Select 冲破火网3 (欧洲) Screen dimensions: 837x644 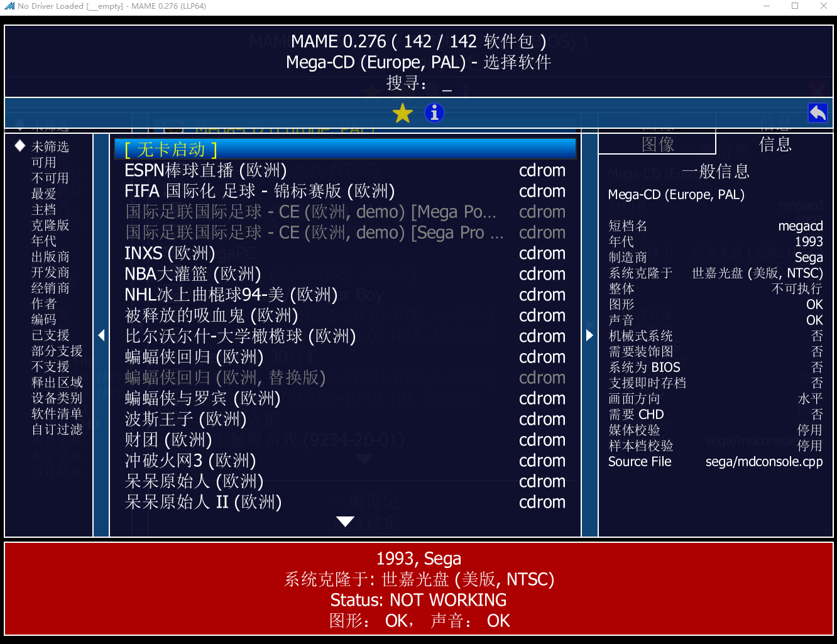tap(345, 461)
